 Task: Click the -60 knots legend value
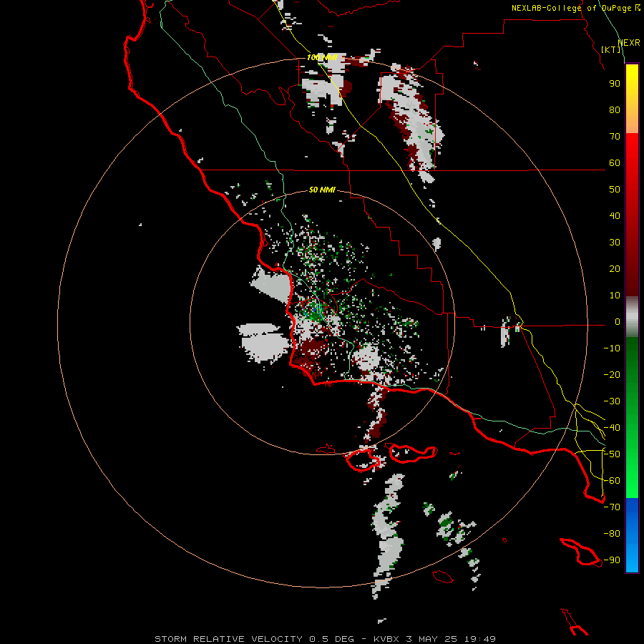[x=612, y=481]
